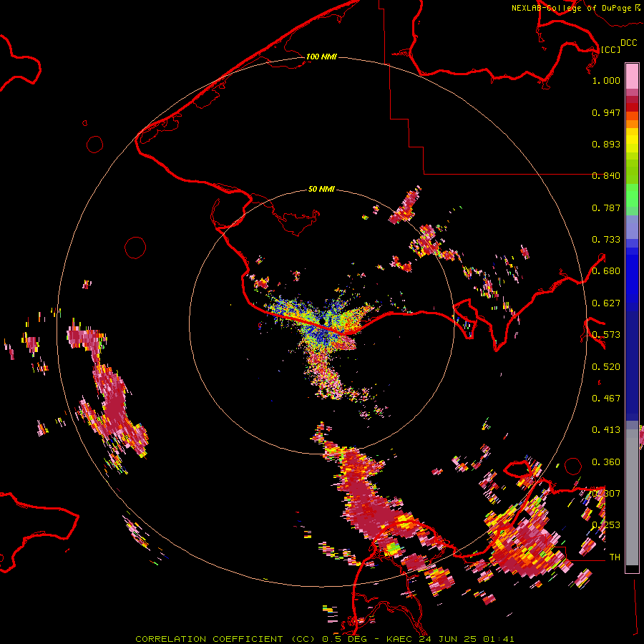Image resolution: width=644 pixels, height=644 pixels.
Task: Select the 0.893 scale value
Action: tap(606, 144)
